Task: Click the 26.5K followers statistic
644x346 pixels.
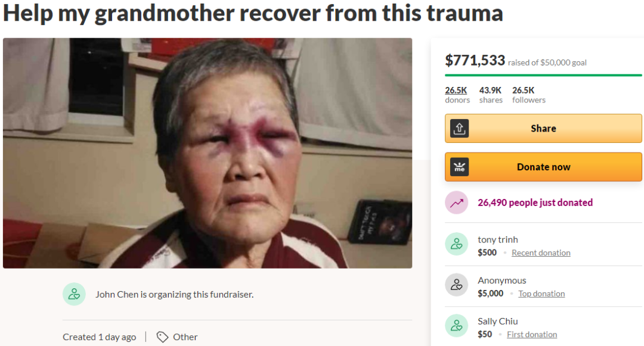Action: coord(528,95)
